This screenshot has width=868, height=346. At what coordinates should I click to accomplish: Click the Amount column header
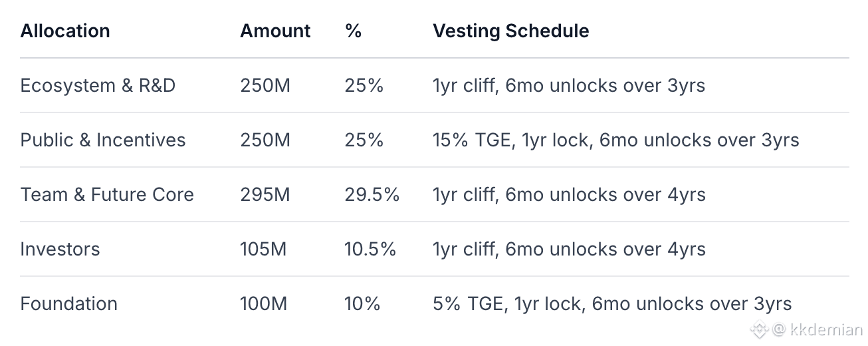275,31
